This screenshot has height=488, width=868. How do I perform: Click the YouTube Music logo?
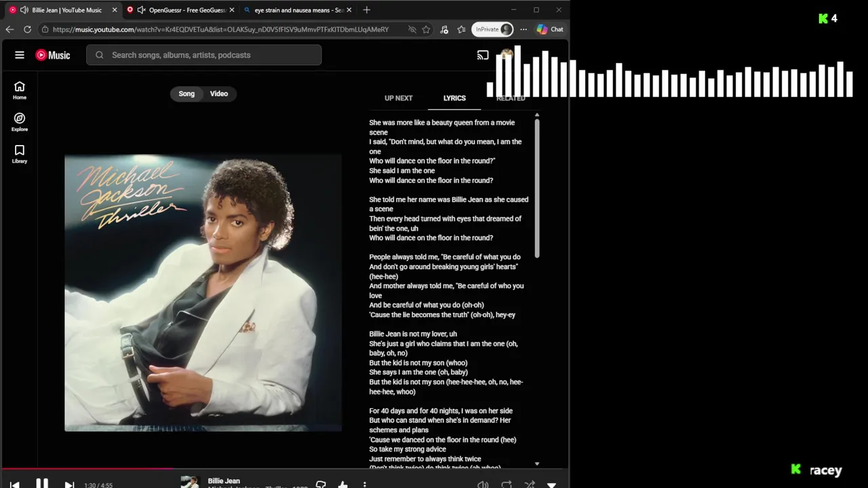[x=53, y=55]
